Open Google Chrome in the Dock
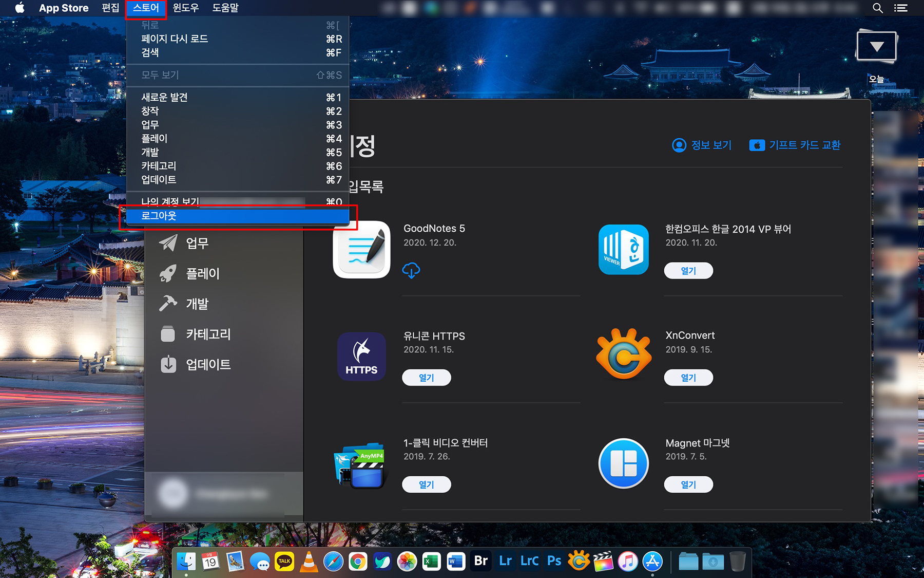Viewport: 924px width, 578px height. [x=358, y=561]
